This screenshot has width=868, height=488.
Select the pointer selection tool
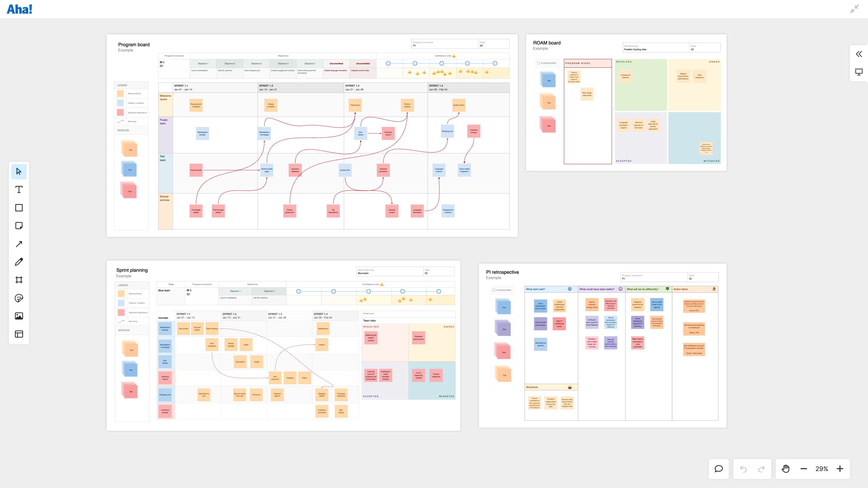pyautogui.click(x=19, y=171)
